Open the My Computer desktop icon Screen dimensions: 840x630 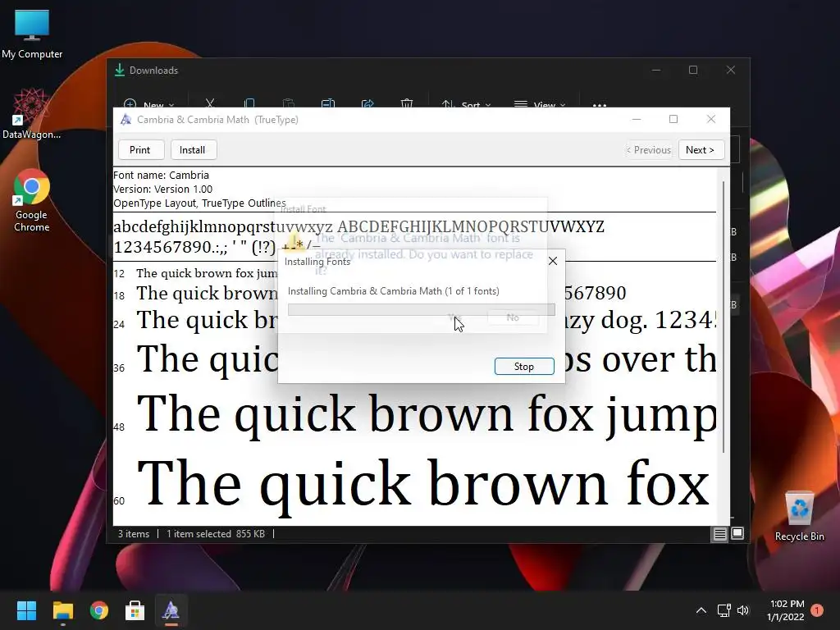pos(32,34)
